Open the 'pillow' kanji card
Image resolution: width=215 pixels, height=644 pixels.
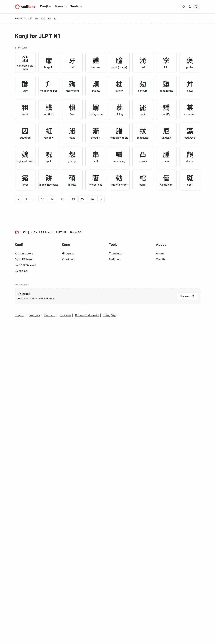pyautogui.click(x=119, y=86)
